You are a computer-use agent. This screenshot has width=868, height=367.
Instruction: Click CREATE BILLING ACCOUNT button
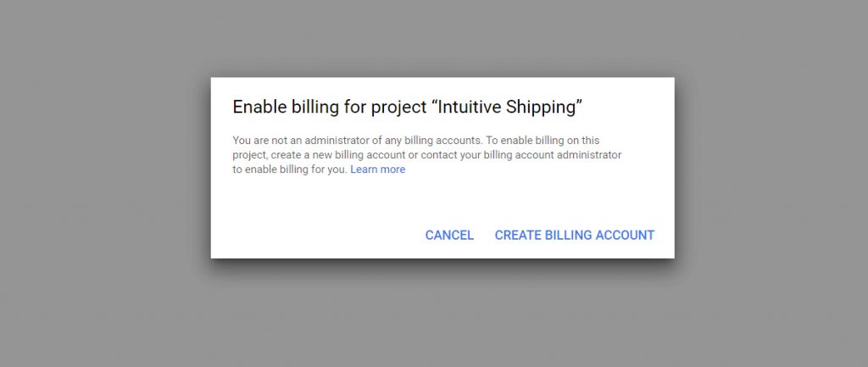pos(575,236)
